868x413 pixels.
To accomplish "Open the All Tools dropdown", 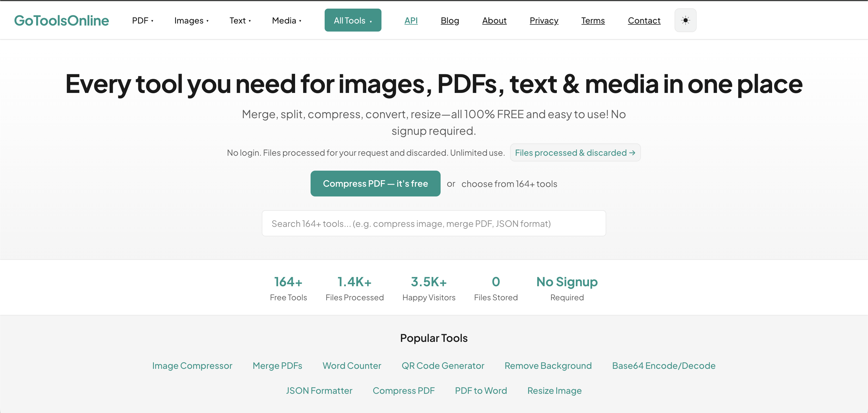I will coord(352,20).
